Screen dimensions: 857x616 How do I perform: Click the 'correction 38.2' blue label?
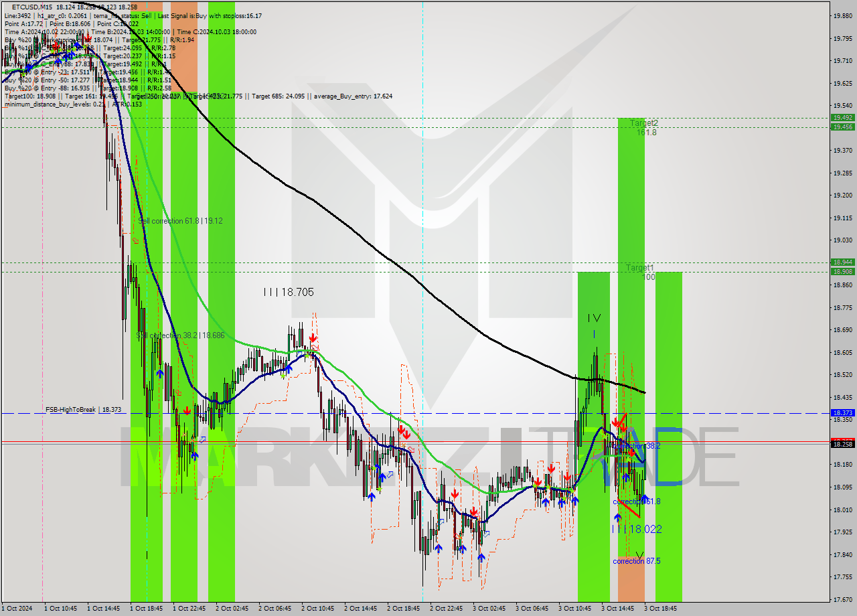click(637, 445)
